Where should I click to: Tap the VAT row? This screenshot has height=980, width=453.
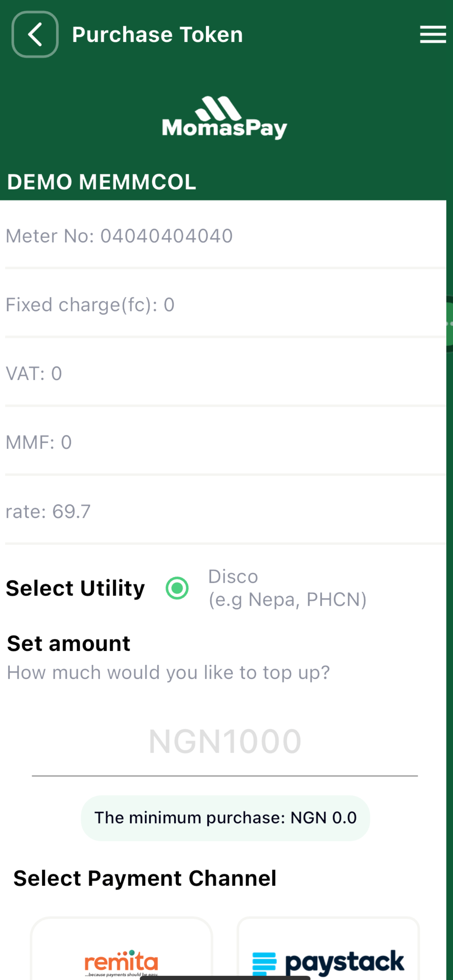click(225, 374)
